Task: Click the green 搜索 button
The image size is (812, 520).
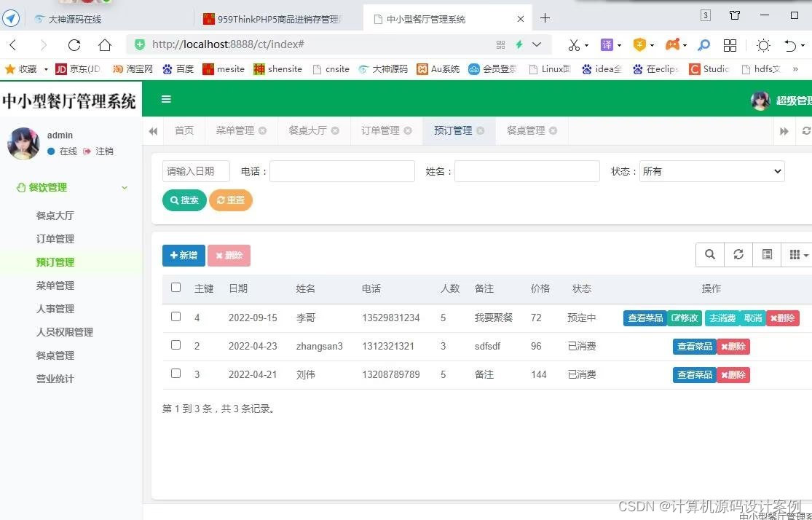Action: (x=184, y=200)
